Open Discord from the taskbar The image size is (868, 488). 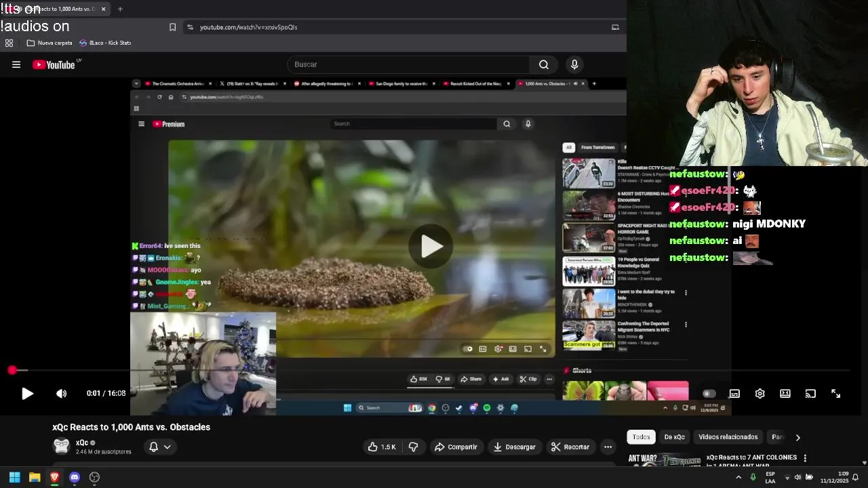(x=75, y=477)
